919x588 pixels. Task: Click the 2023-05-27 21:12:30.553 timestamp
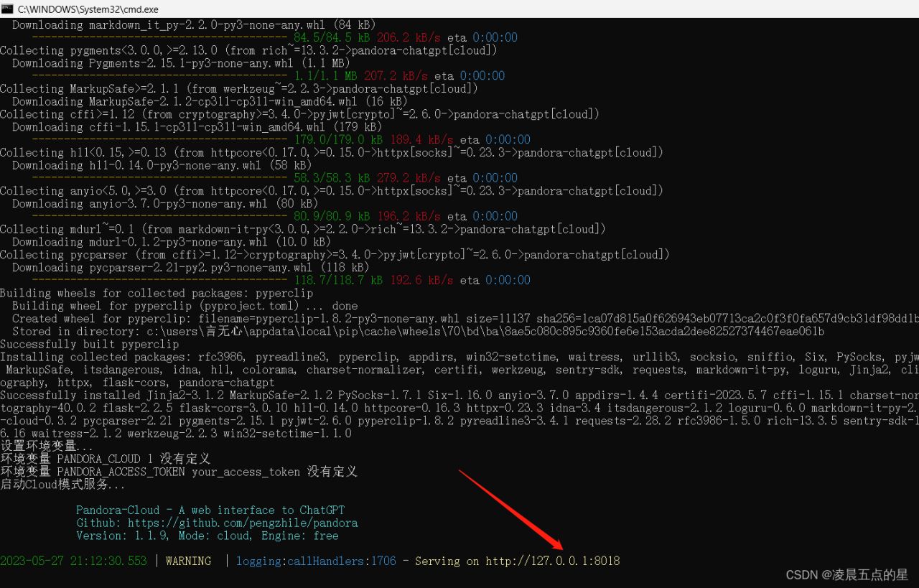73,561
